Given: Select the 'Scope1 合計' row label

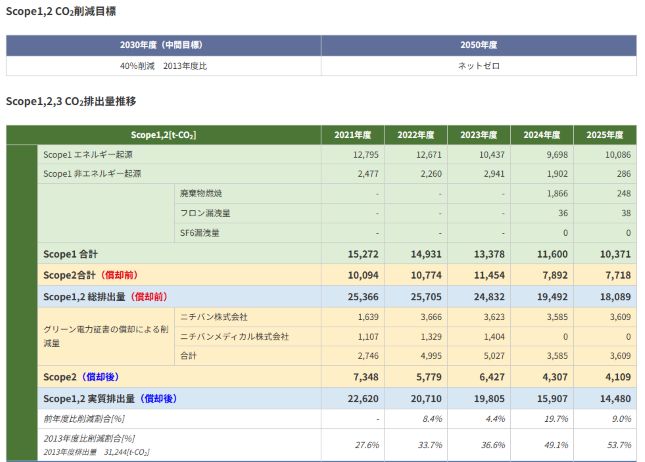Looking at the screenshot, I should (x=70, y=254).
